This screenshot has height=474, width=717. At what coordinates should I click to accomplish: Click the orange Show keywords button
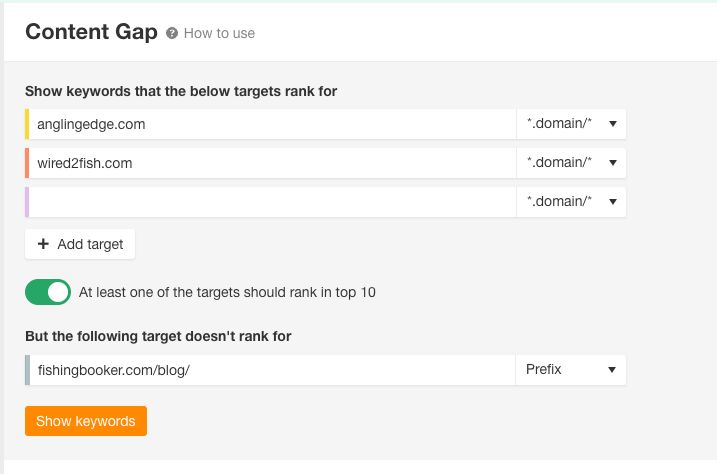point(86,421)
